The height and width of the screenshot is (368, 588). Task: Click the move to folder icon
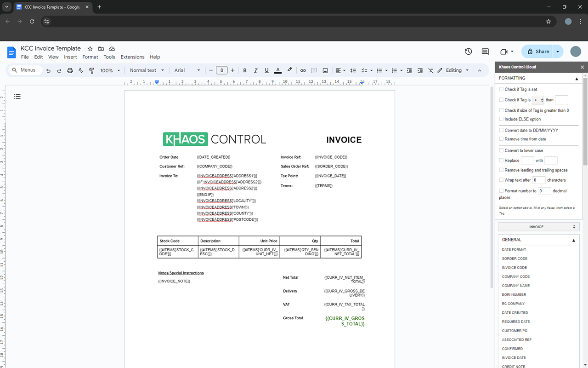101,49
